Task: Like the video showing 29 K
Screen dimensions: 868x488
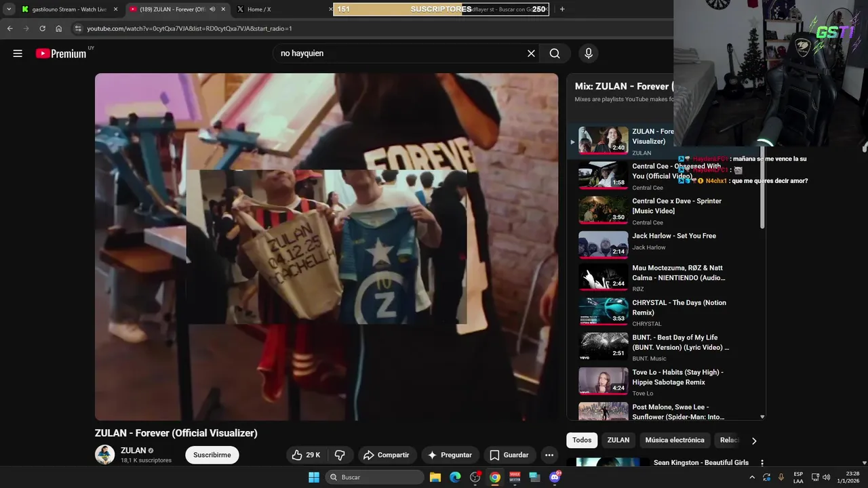Action: (306, 455)
